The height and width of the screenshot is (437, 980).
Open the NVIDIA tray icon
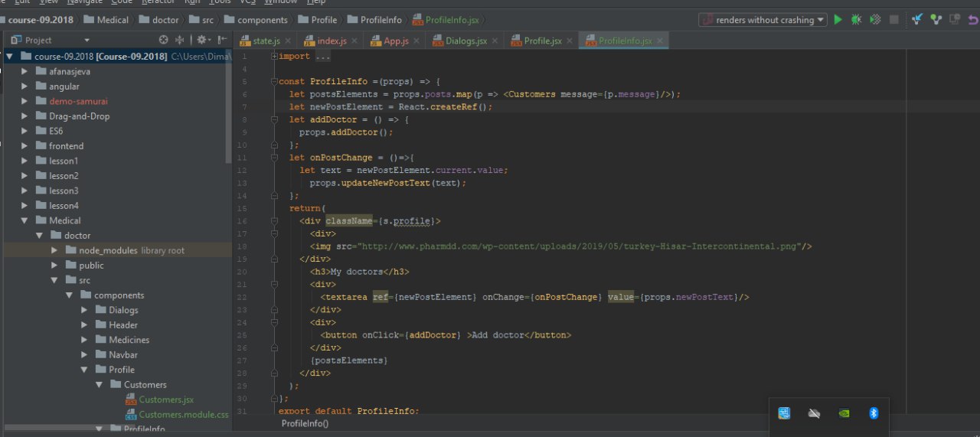844,413
